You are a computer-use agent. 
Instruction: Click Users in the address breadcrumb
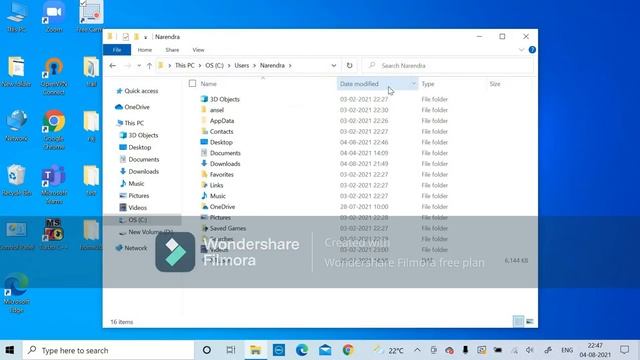242,65
